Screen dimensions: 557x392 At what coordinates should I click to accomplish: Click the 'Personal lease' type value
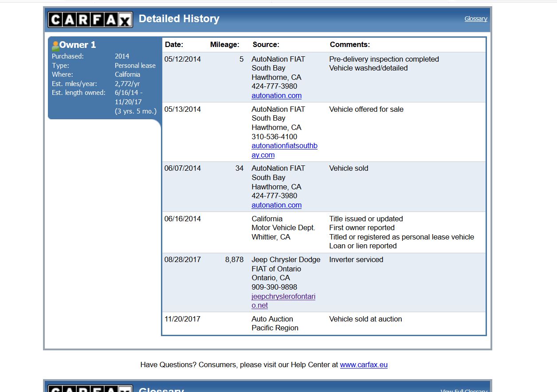pyautogui.click(x=135, y=65)
